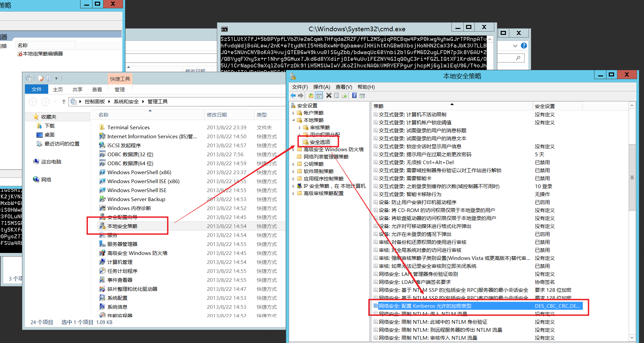Expand the 应用程序控制策略 tree node
Image resolution: width=644 pixels, height=343 pixels.
(x=293, y=179)
